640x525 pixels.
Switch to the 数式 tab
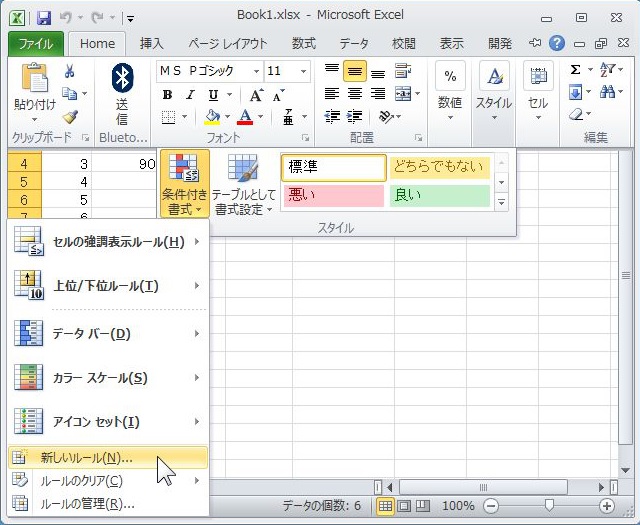click(x=304, y=44)
